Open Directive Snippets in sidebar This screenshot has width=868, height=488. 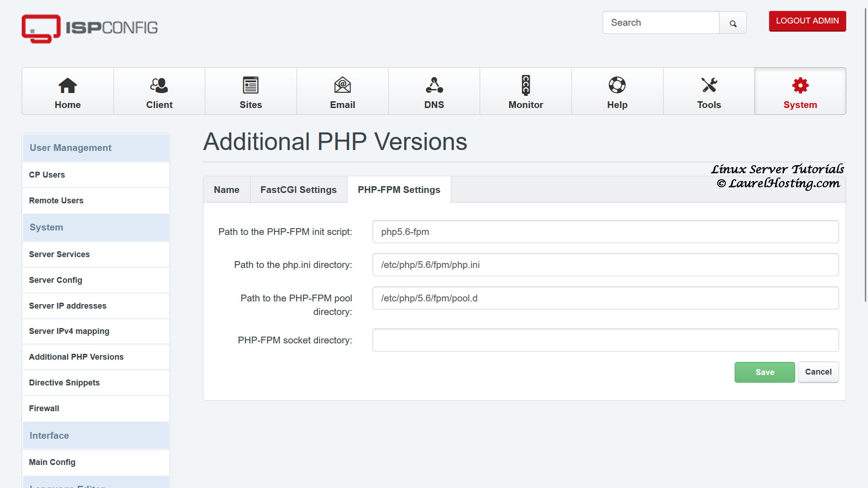96,383
